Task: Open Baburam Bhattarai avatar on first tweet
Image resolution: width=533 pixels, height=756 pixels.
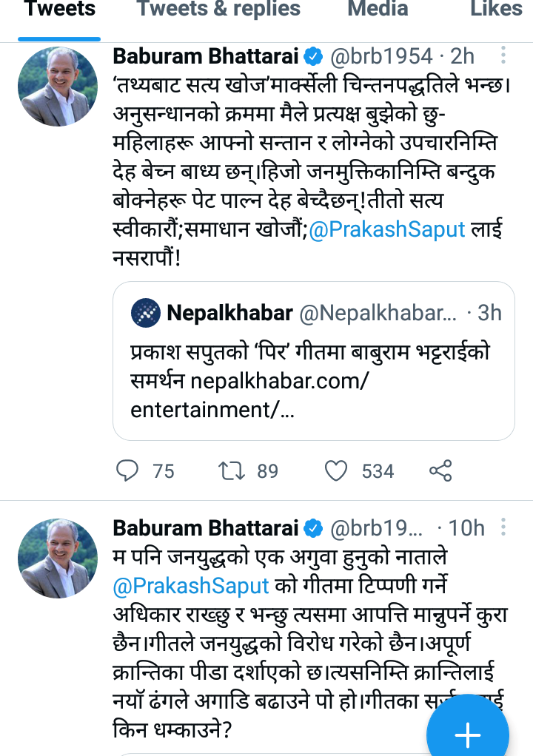Action: pyautogui.click(x=58, y=86)
